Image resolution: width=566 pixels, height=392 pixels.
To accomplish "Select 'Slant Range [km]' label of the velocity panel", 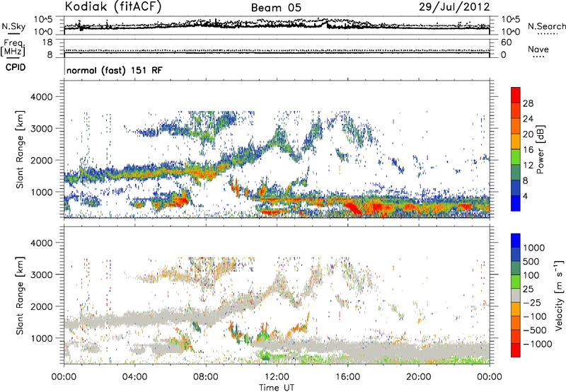I will tap(20, 296).
